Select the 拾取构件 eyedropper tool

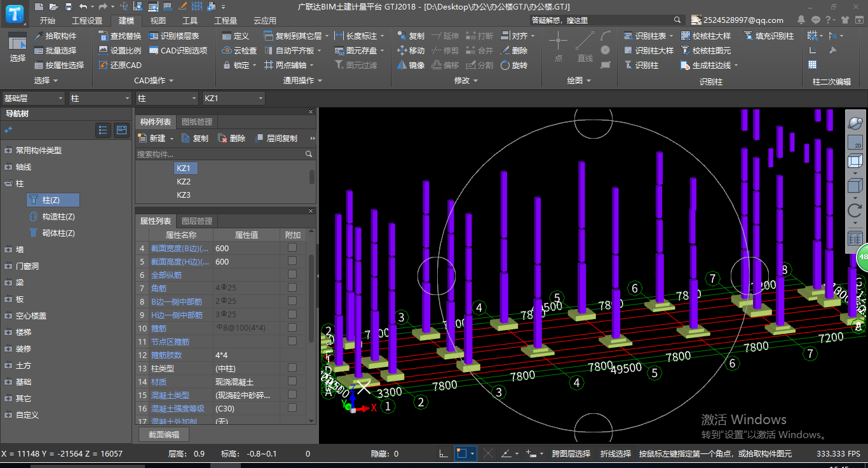coord(55,36)
